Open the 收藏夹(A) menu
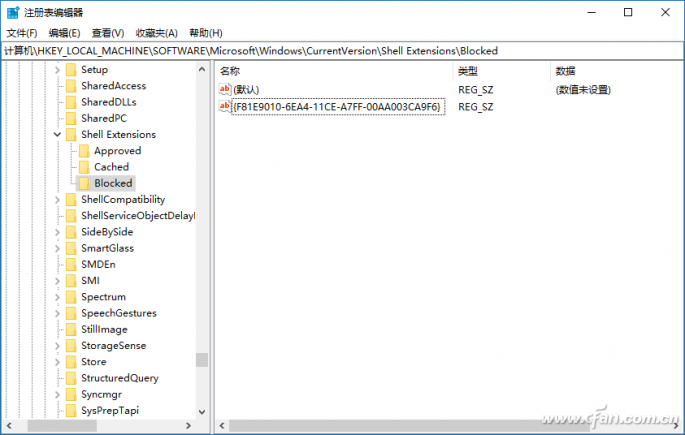Viewport: 685px width, 435px height. [156, 33]
